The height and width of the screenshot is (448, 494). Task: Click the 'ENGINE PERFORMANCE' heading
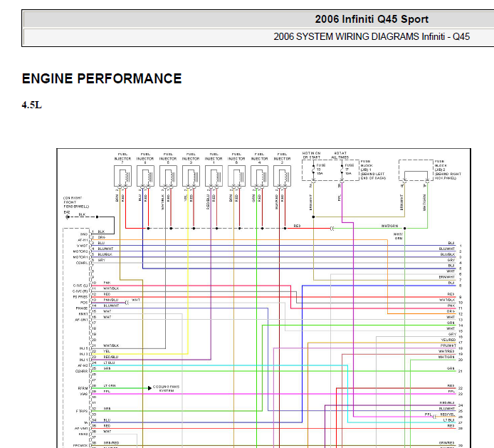pyautogui.click(x=102, y=78)
